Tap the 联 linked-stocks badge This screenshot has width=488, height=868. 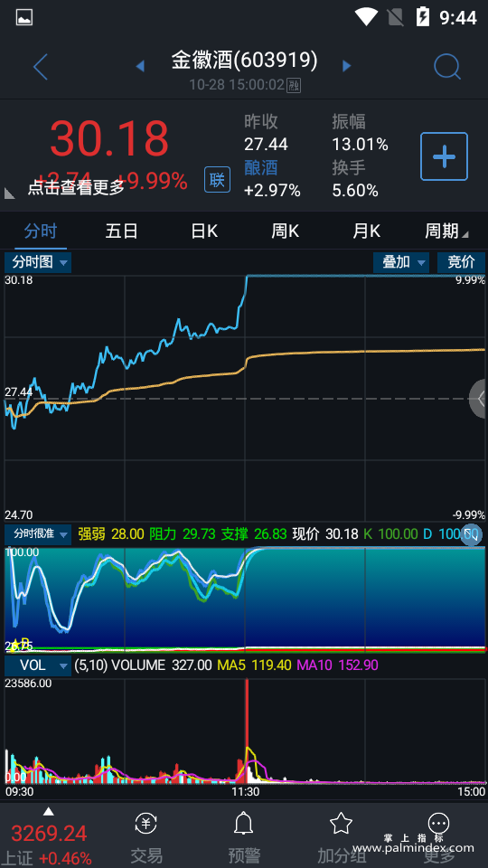point(218,179)
